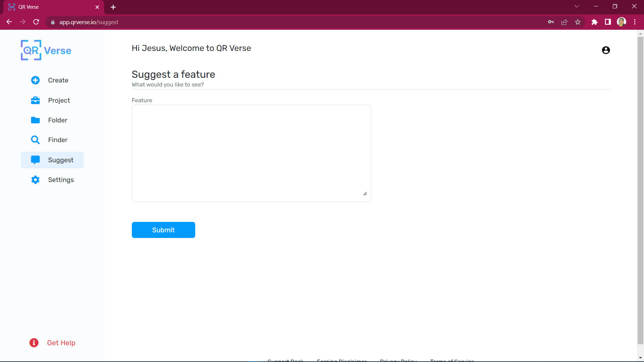Click the red Get Help info icon
The height and width of the screenshot is (362, 644).
pos(34,343)
